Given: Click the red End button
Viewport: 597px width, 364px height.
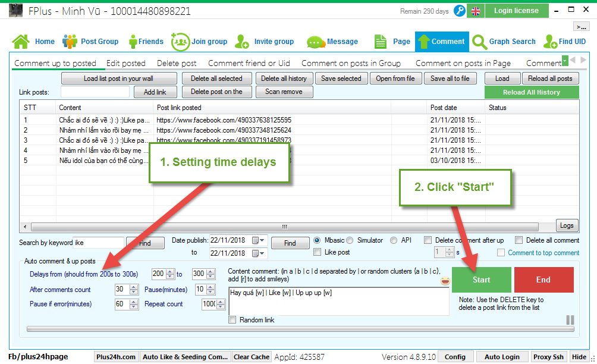Looking at the screenshot, I should (x=543, y=280).
